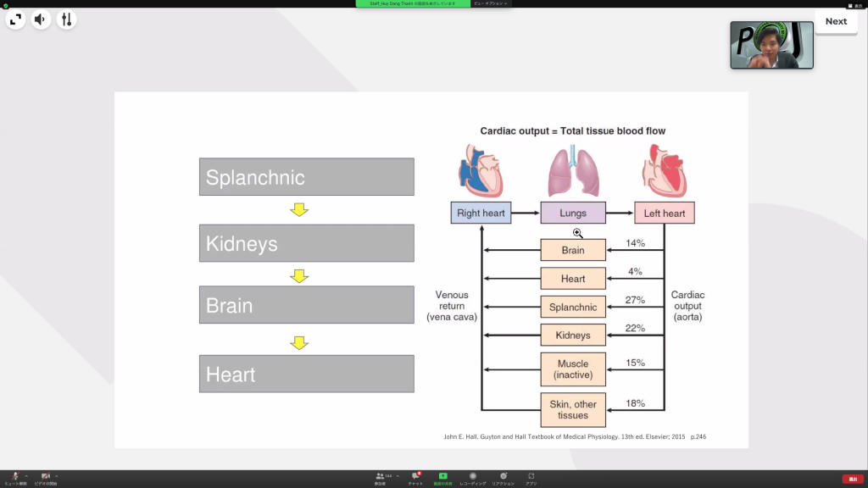Click the green share screen icon
This screenshot has height=488, width=868.
pos(442,477)
